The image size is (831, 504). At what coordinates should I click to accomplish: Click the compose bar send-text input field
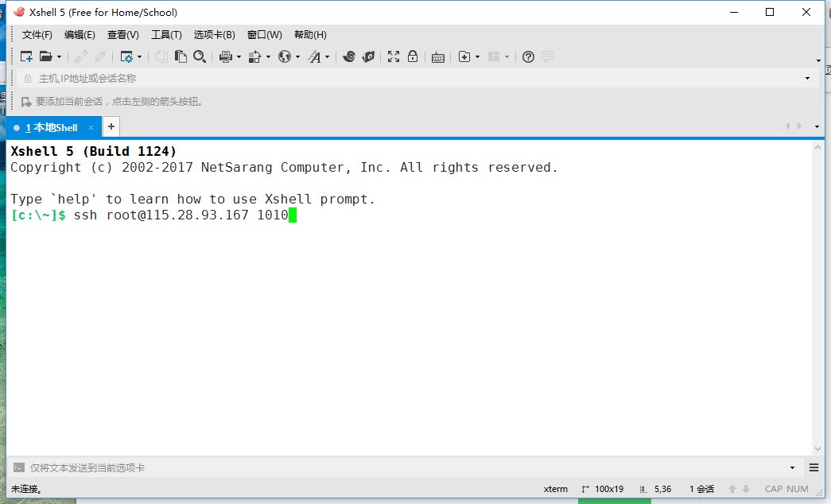tap(406, 468)
